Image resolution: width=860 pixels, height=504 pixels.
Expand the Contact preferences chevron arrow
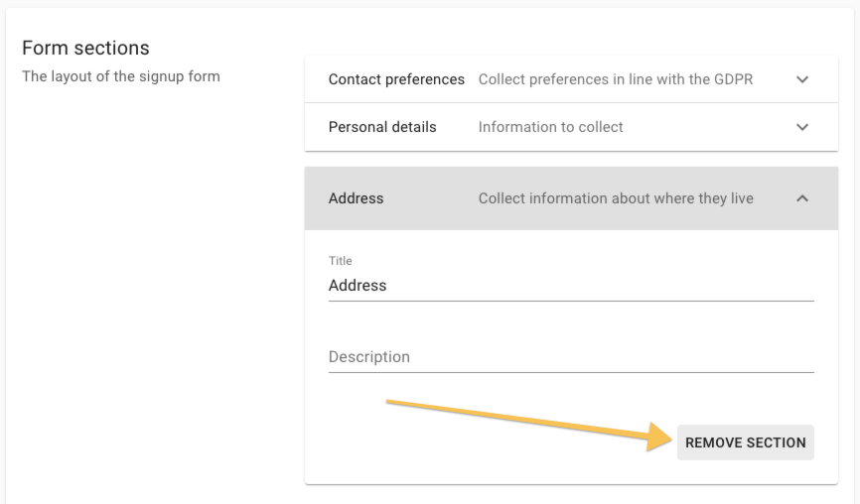tap(802, 79)
